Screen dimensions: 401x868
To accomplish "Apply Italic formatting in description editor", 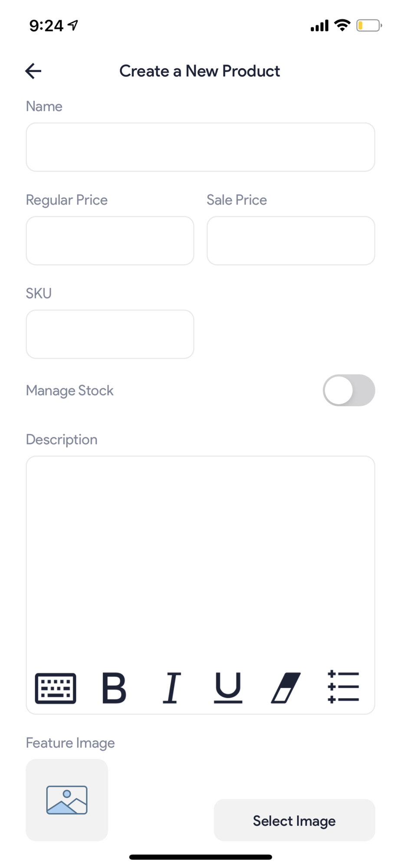I will point(172,688).
